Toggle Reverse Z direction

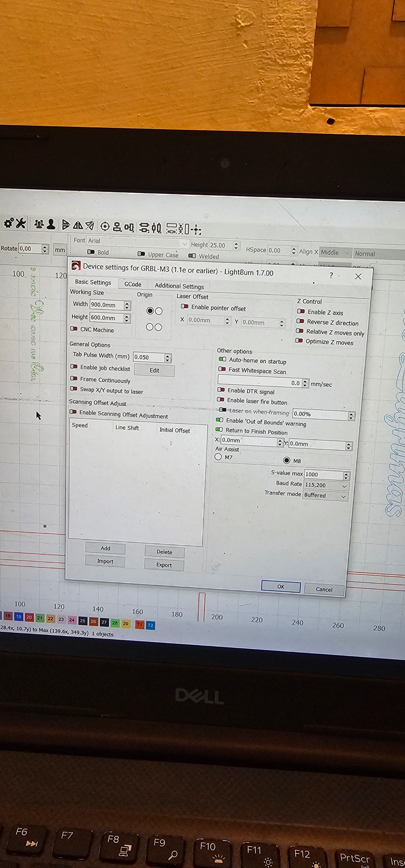click(300, 321)
